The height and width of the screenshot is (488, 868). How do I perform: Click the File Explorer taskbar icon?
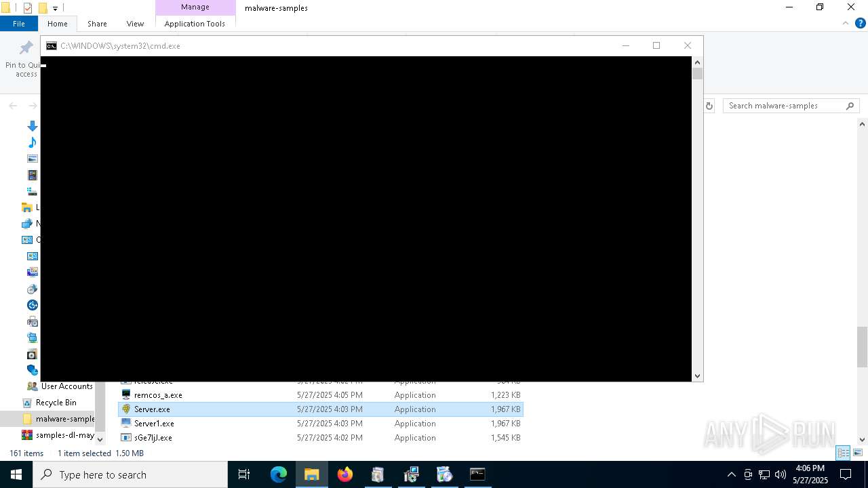point(312,474)
